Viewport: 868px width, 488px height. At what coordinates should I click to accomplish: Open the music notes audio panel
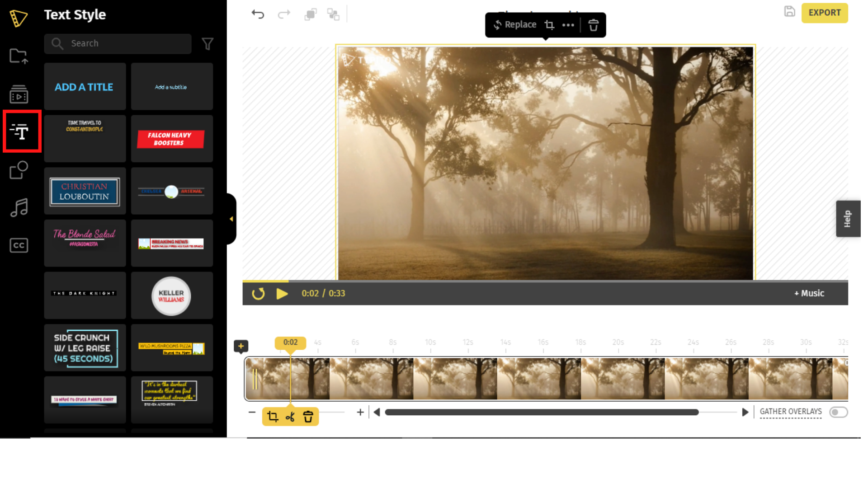[19, 208]
